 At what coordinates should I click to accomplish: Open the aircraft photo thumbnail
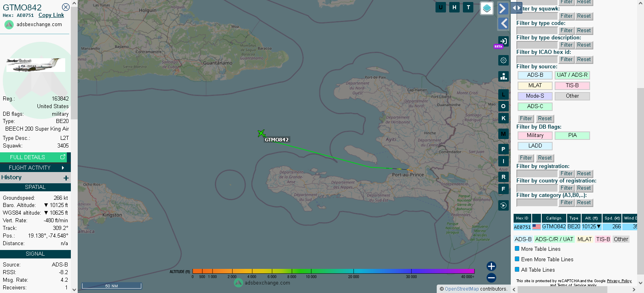point(36,65)
